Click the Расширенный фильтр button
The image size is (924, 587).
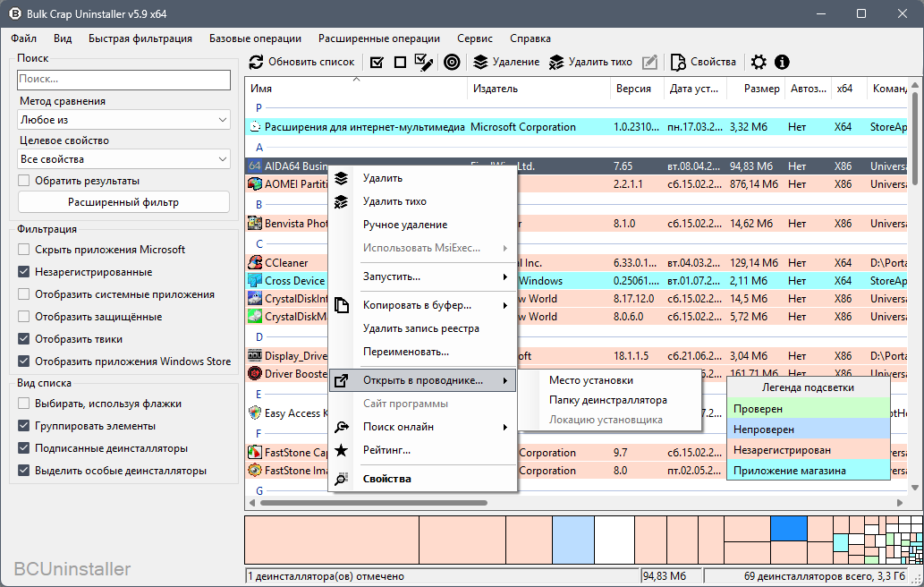pyautogui.click(x=123, y=202)
